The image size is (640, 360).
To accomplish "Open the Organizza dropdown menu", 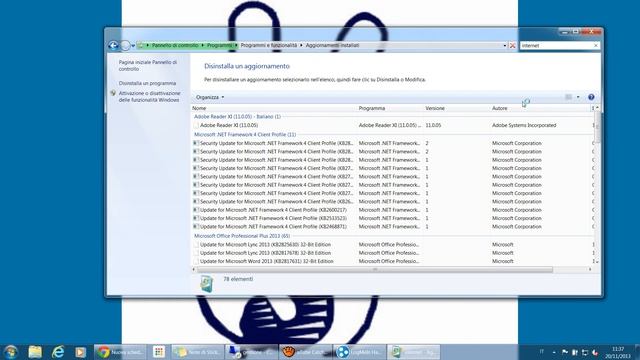I will click(x=210, y=97).
